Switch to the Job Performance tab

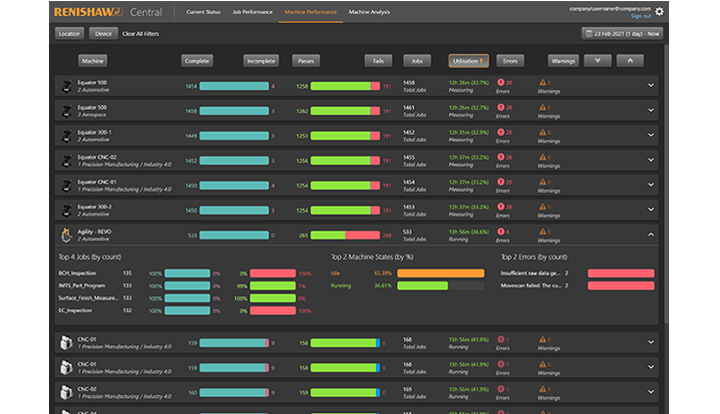[252, 12]
